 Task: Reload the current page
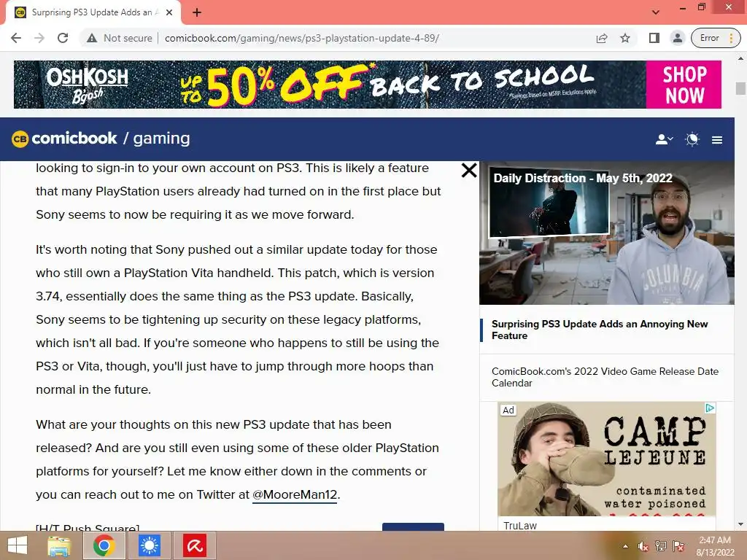(x=63, y=38)
